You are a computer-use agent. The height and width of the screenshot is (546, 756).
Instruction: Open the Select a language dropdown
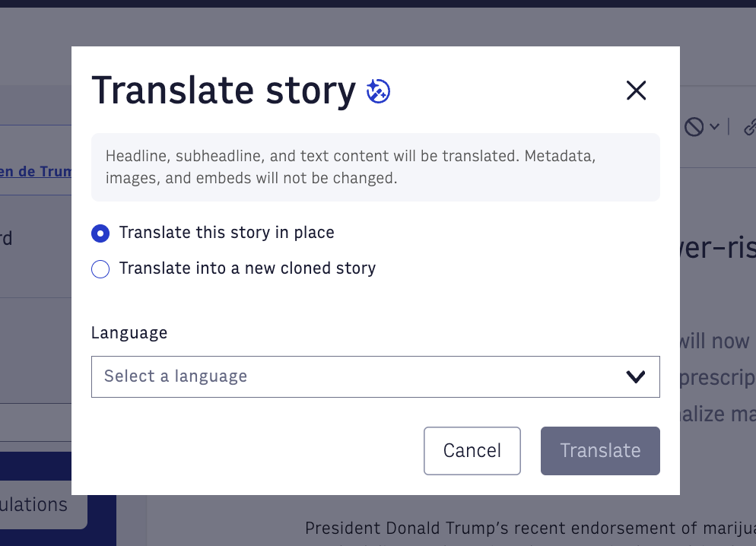click(376, 377)
